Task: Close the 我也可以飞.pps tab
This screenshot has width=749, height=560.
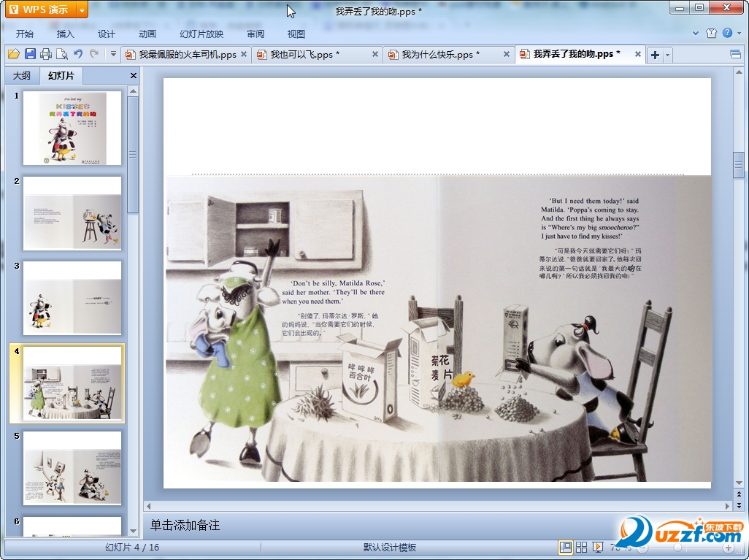Action: (375, 55)
